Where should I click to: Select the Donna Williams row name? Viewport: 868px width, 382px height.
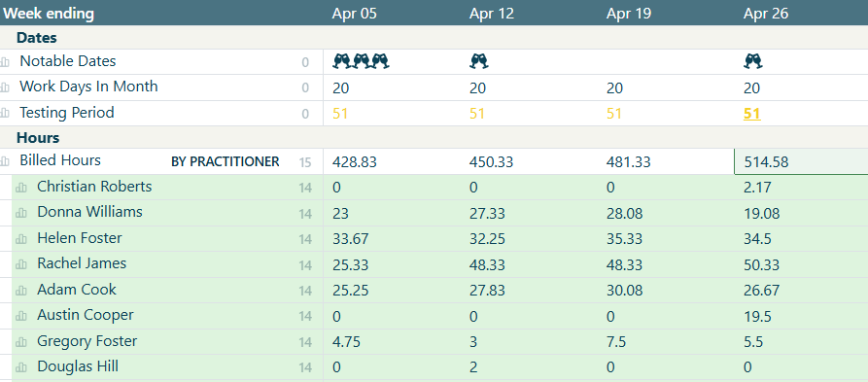pyautogui.click(x=89, y=212)
